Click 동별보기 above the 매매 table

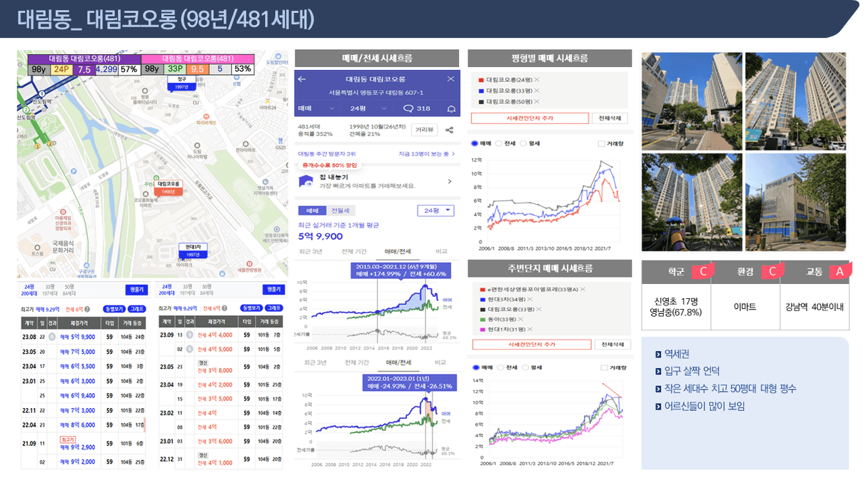tap(113, 308)
